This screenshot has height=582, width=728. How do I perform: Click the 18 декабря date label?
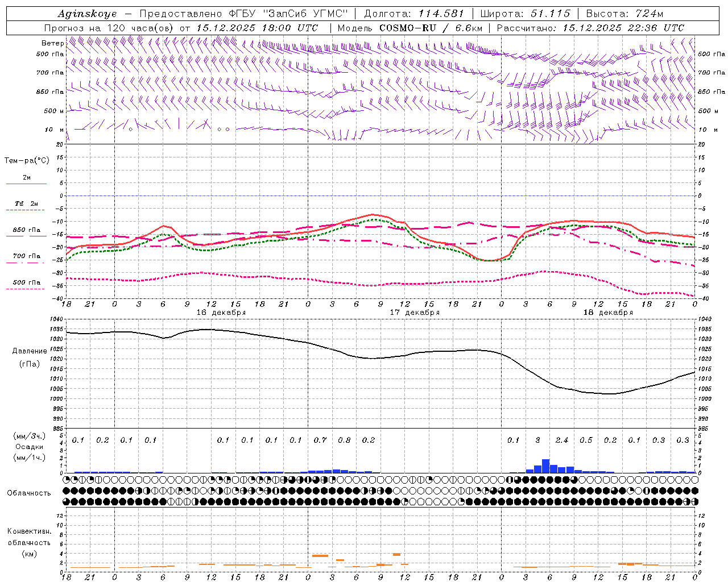point(608,313)
